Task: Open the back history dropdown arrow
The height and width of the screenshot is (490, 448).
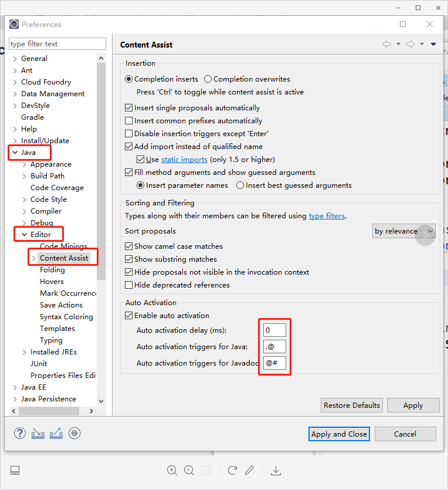Action: click(x=398, y=44)
